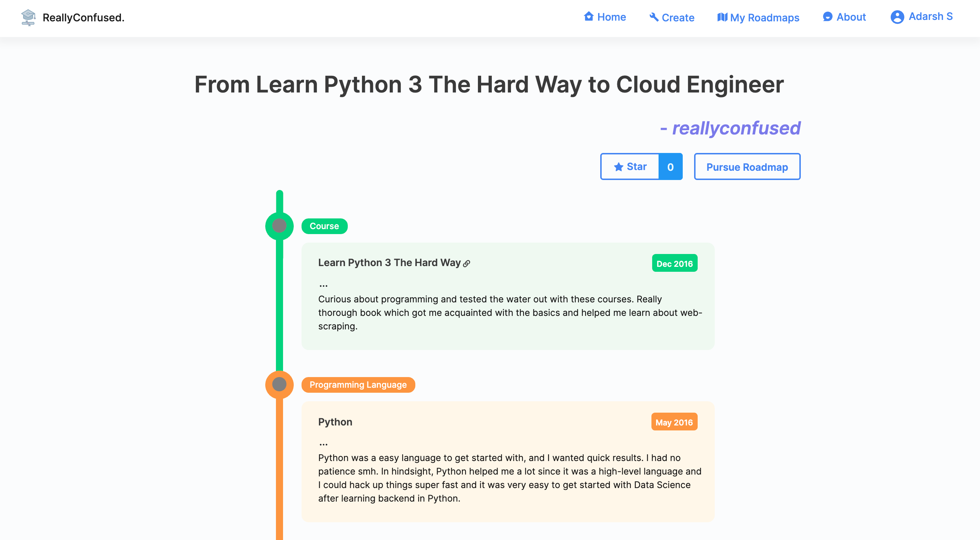Screen dimensions: 980x540
Task: Expand ellipsis in Learn Python card
Action: [x=323, y=285]
